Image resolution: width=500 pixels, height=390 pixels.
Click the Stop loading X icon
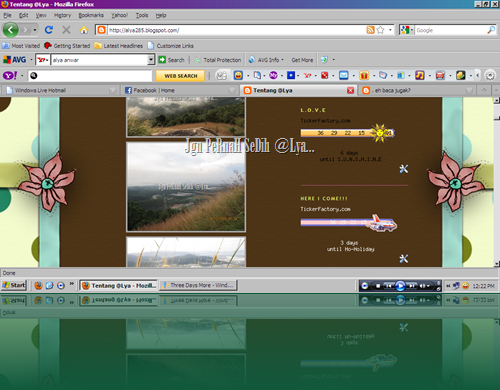click(x=66, y=30)
